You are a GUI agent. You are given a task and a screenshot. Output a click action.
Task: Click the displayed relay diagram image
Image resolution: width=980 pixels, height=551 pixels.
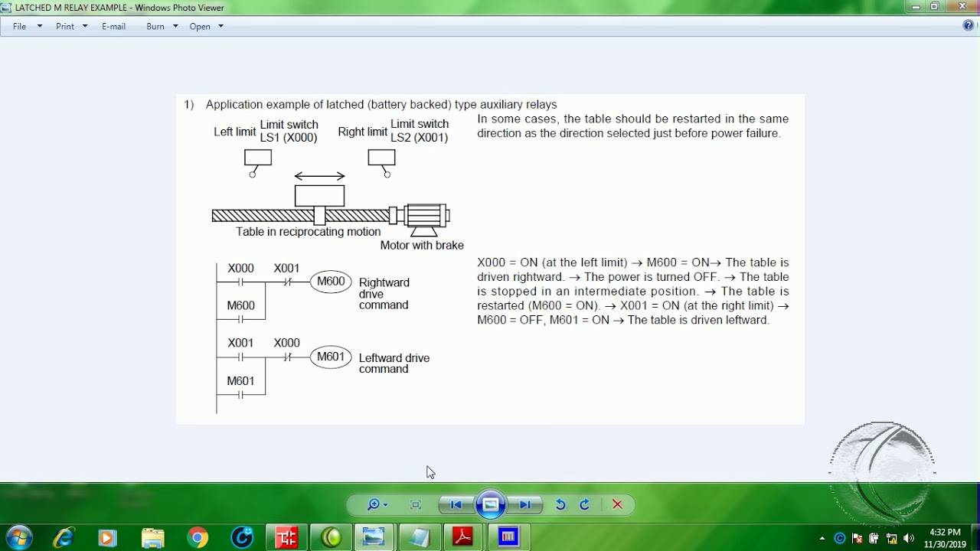click(x=490, y=259)
